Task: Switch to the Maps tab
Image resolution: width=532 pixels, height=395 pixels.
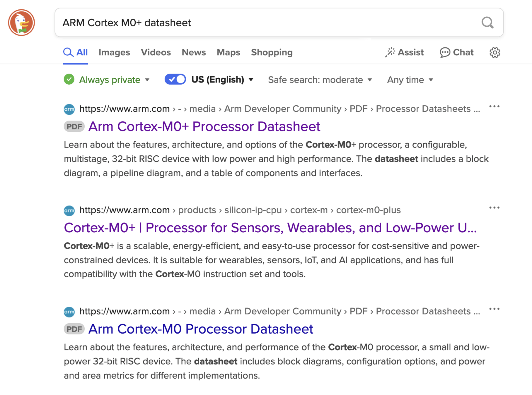Action: (229, 52)
